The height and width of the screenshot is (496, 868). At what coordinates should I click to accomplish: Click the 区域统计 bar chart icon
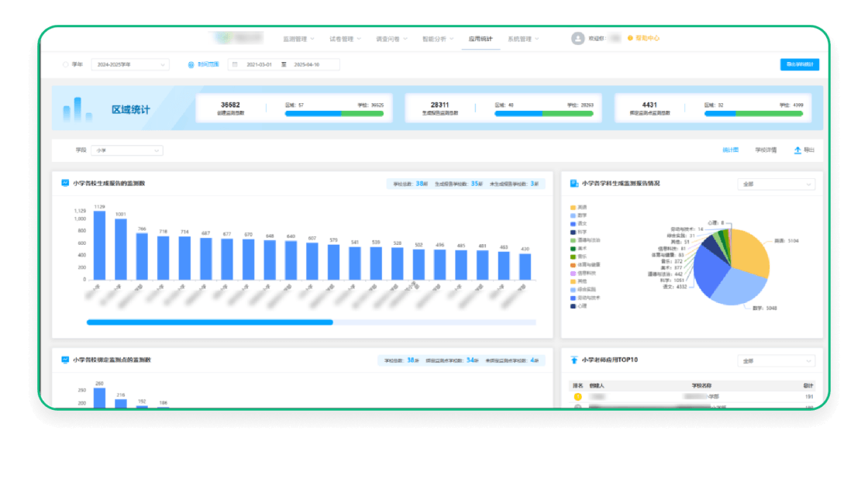[77, 109]
